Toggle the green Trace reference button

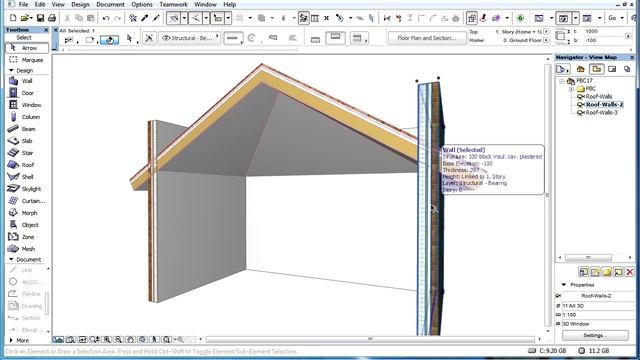coord(520,18)
